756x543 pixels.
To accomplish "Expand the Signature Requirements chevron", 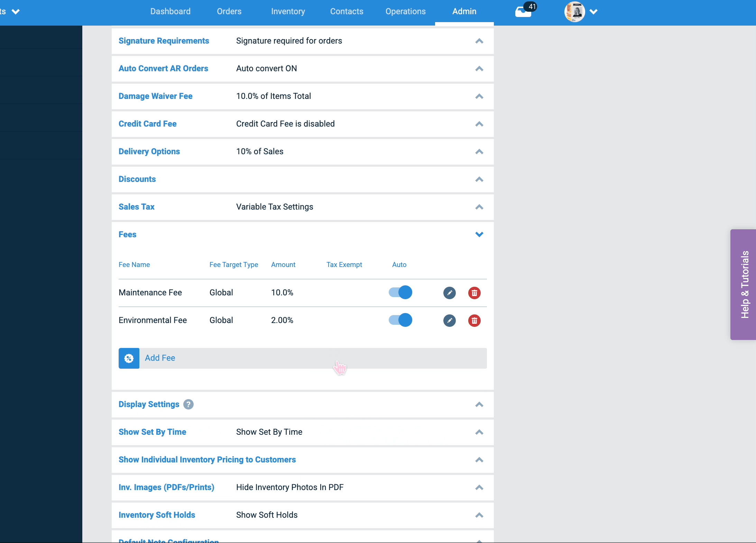I will 479,41.
